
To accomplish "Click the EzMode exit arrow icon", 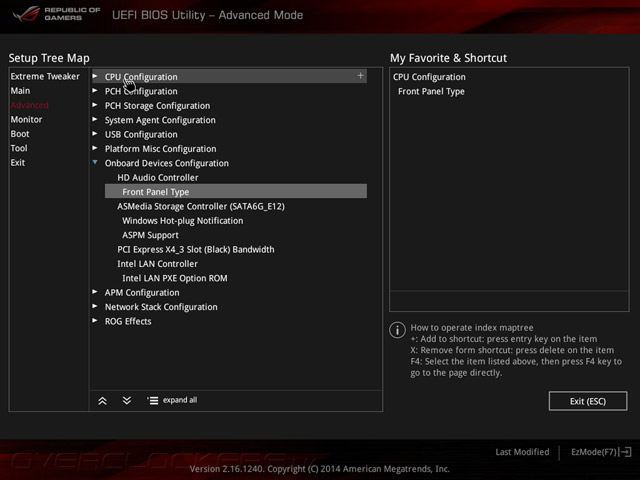I will (626, 452).
